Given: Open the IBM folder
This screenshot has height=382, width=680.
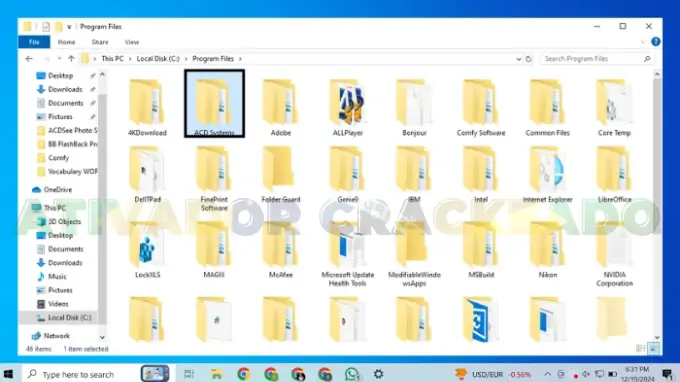Looking at the screenshot, I should click(414, 174).
